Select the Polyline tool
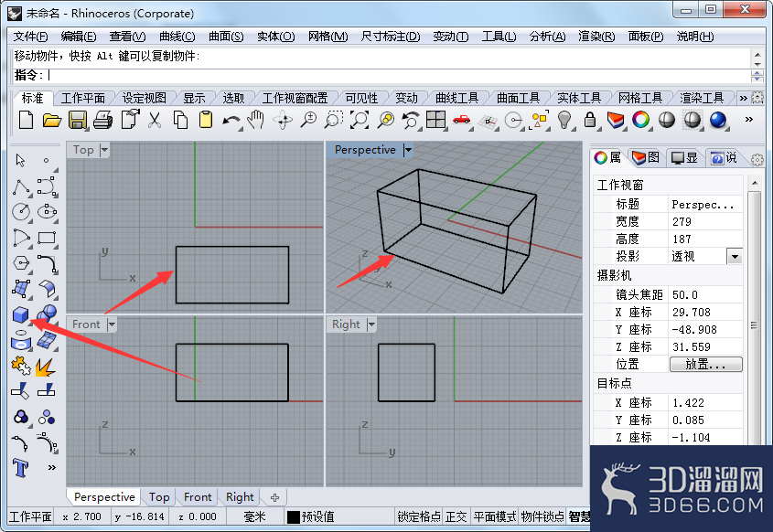 click(x=21, y=186)
